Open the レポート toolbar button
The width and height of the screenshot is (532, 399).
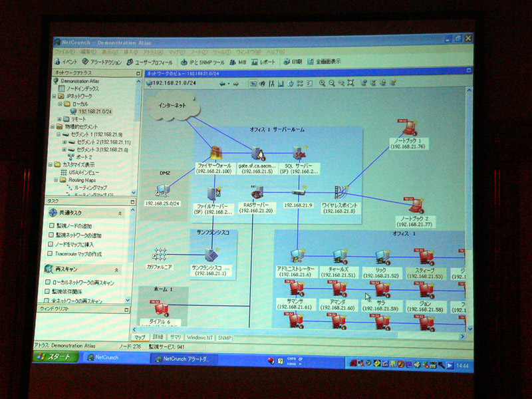263,63
